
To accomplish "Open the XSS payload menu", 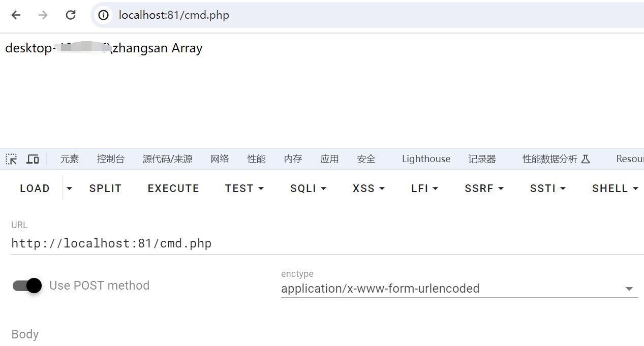I will click(369, 188).
